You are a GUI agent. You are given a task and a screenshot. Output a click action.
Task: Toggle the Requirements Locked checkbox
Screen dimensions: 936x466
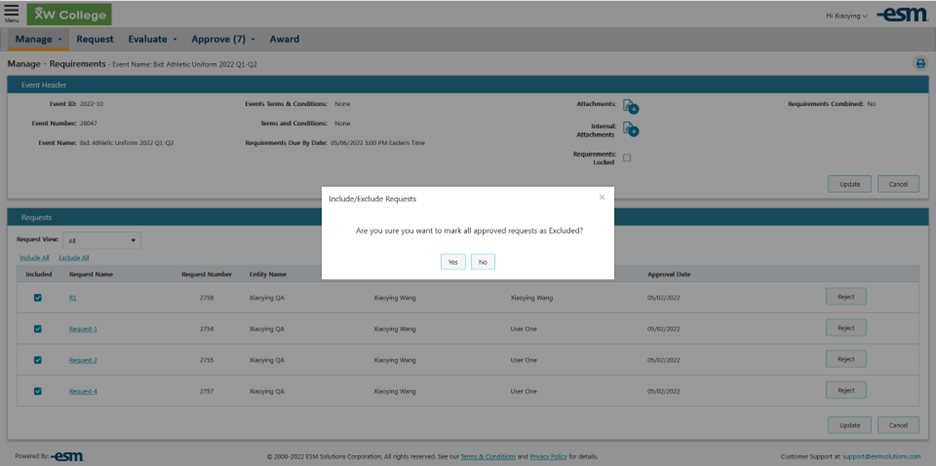pos(627,158)
